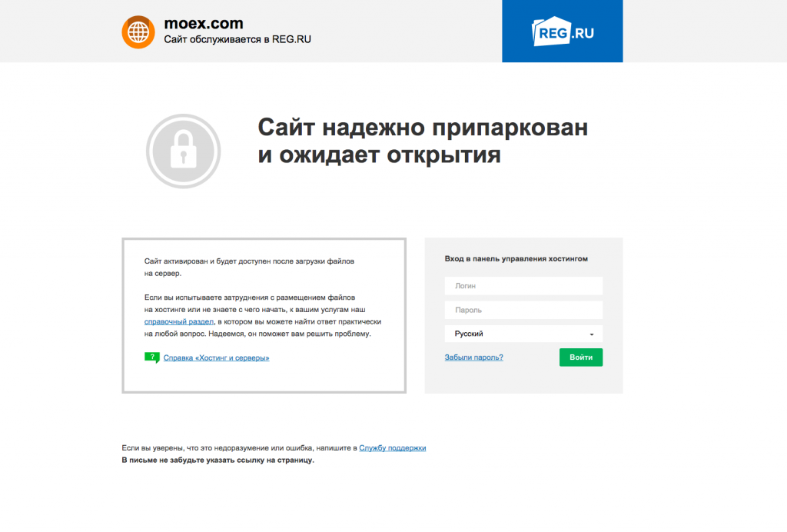Screen dimensions: 787x532
Task: Click Вход в панель управления хостингом title
Action: pos(516,259)
